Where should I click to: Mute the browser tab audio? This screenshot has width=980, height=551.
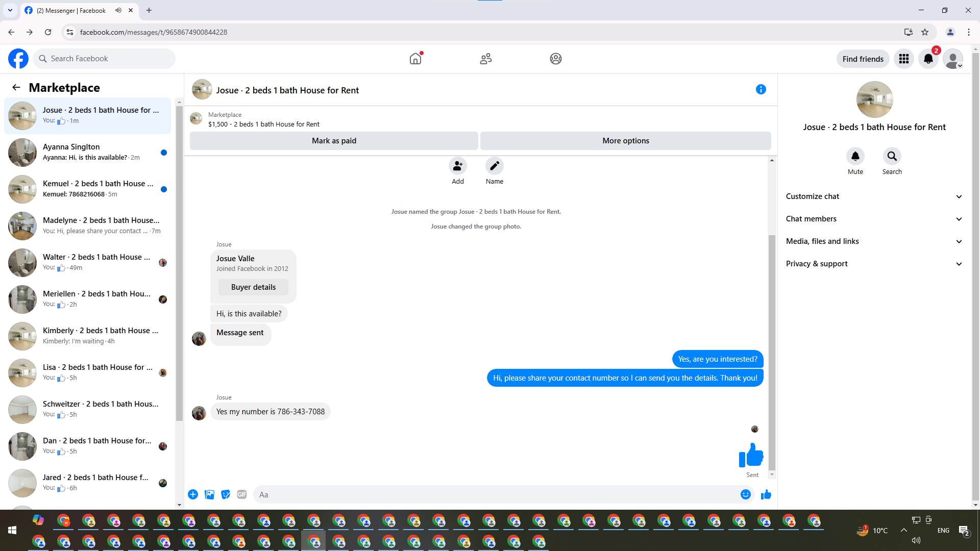coord(118,10)
